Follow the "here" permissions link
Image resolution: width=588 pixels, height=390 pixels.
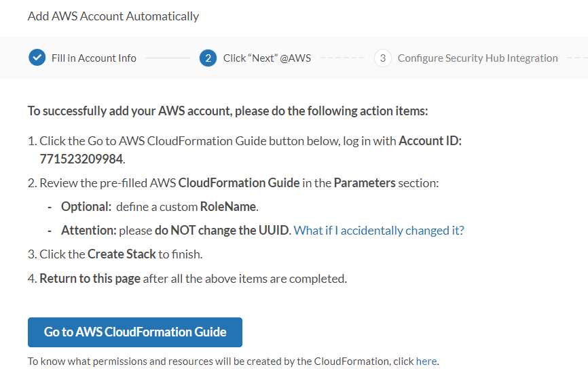pos(426,361)
